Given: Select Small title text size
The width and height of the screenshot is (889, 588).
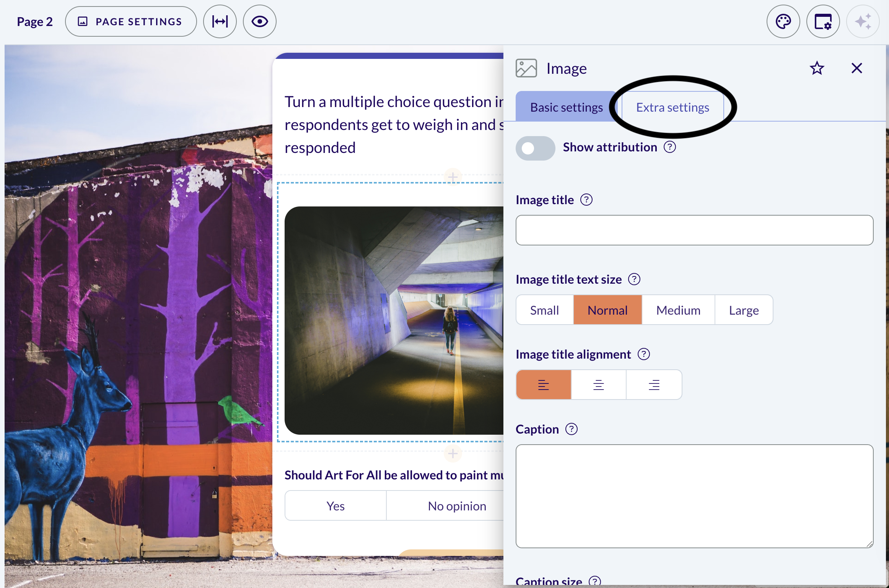Looking at the screenshot, I should tap(545, 310).
